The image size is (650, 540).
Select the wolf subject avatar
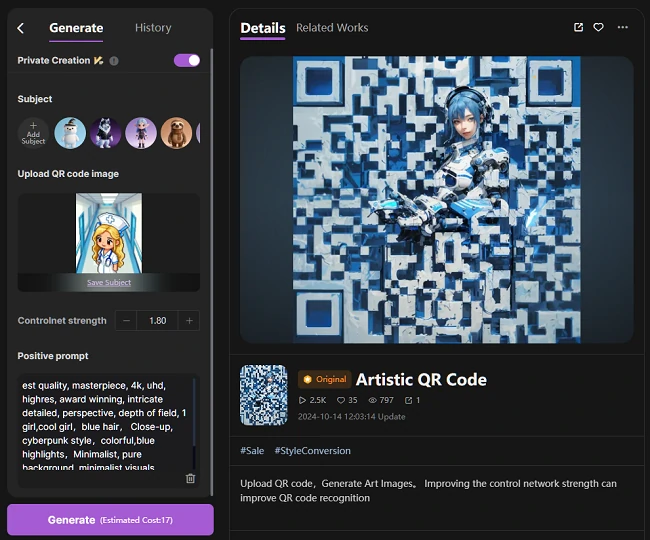105,133
